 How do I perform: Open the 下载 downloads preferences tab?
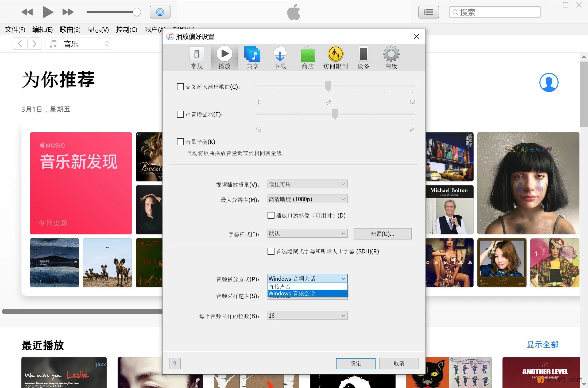tap(280, 58)
